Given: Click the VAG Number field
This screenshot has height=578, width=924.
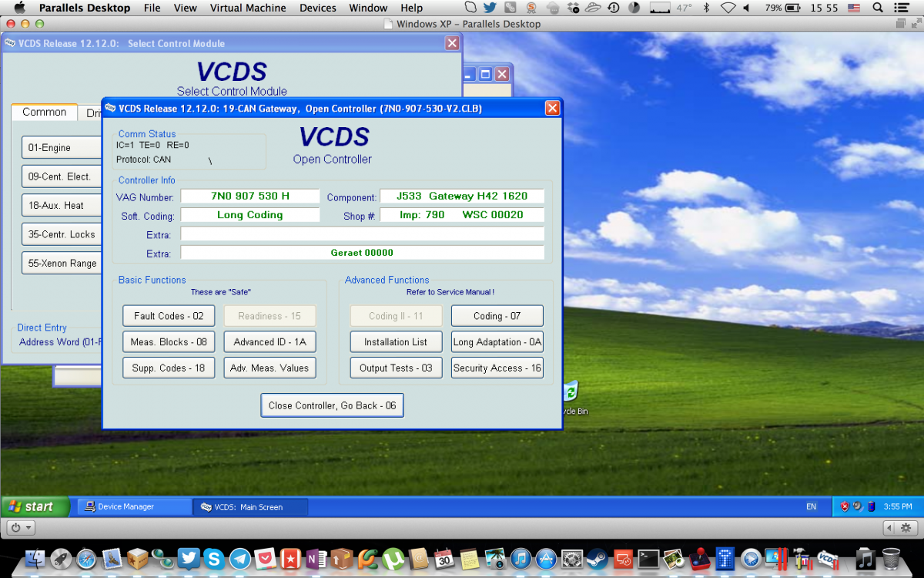Looking at the screenshot, I should click(250, 197).
